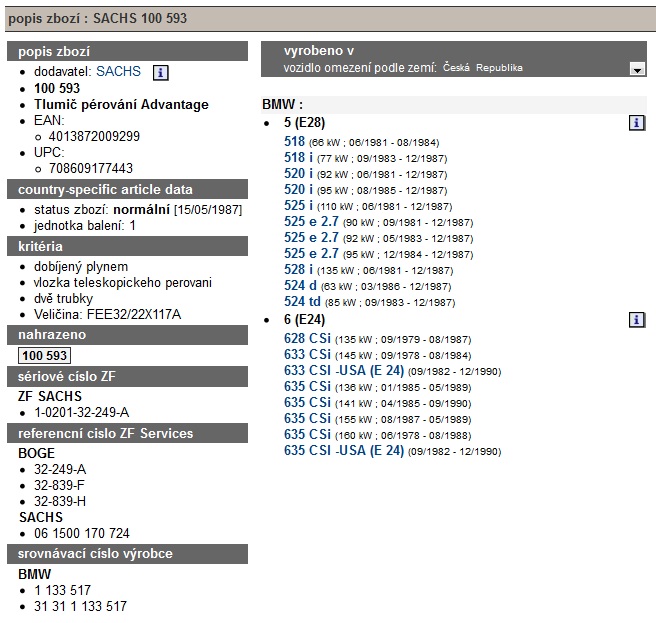Click the 524 td 85 kW link
Image resolution: width=656 pixels, height=623 pixels.
pyautogui.click(x=302, y=302)
